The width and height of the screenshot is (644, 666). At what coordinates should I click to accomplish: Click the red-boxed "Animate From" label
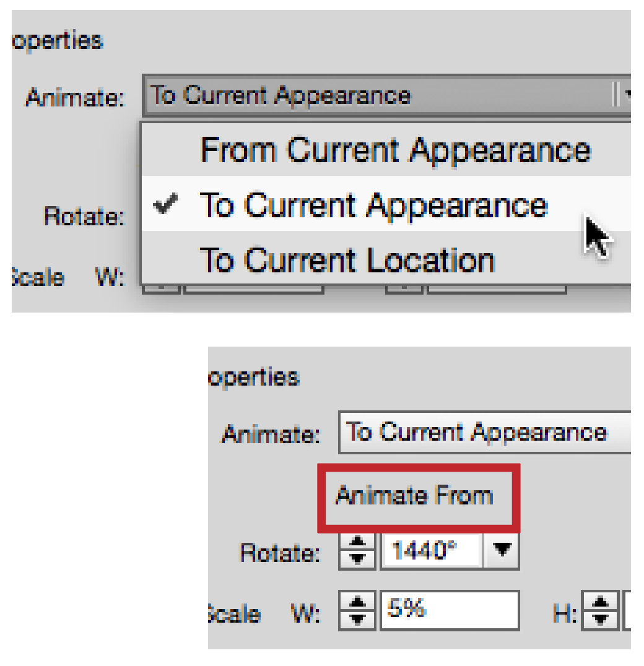(414, 496)
